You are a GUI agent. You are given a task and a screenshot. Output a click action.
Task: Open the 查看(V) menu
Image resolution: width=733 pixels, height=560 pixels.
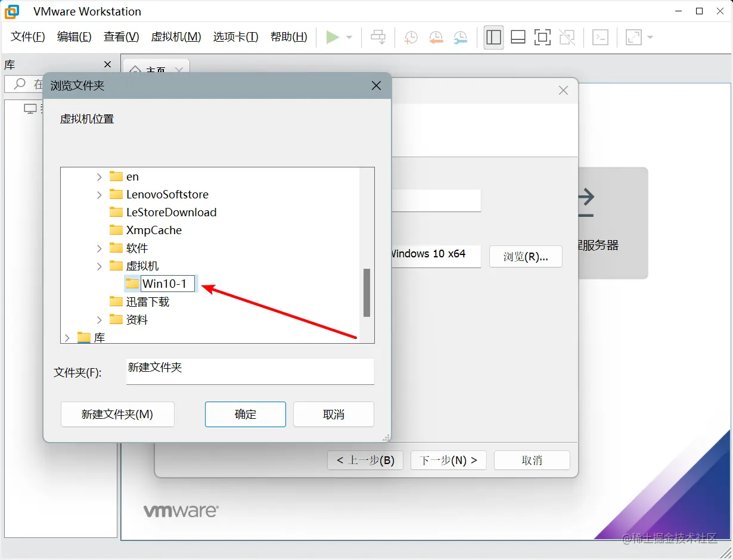pos(121,37)
